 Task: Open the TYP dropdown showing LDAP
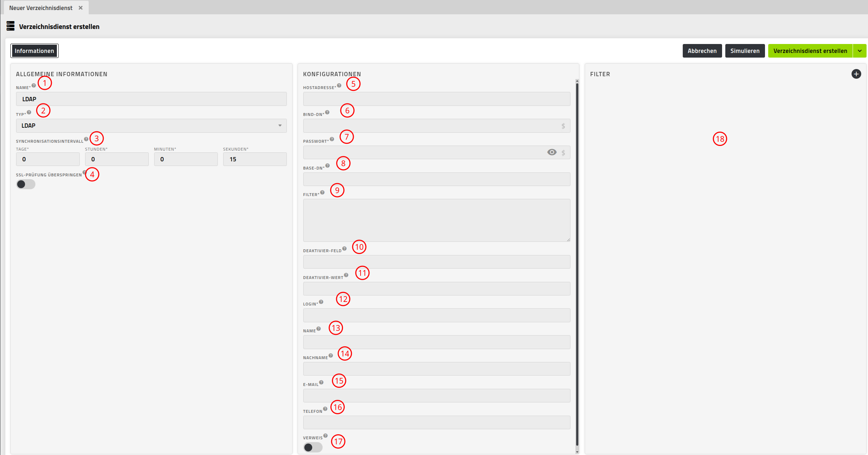tap(151, 126)
